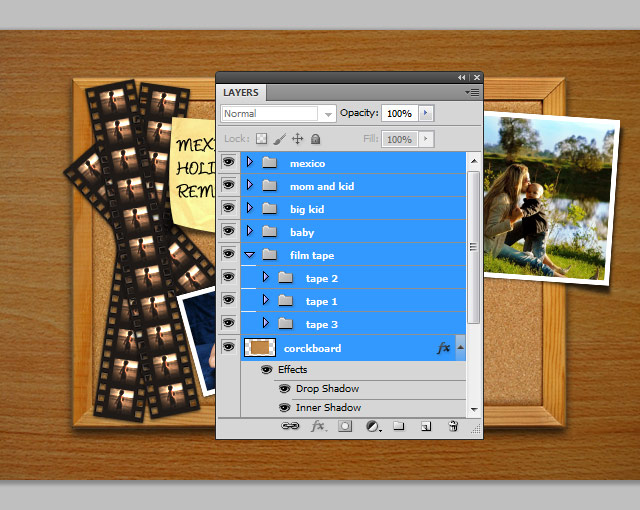Expand the tape 2 group

tap(266, 277)
